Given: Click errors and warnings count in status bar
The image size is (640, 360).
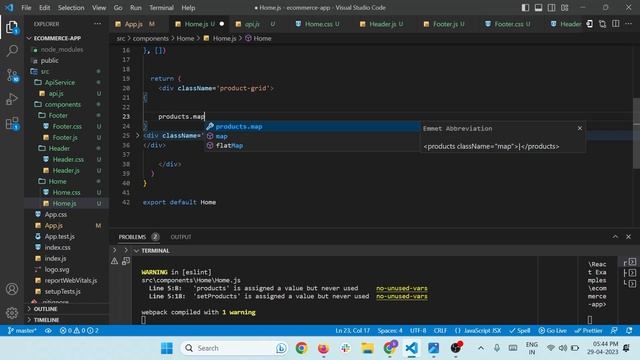Looking at the screenshot, I should tap(79, 331).
